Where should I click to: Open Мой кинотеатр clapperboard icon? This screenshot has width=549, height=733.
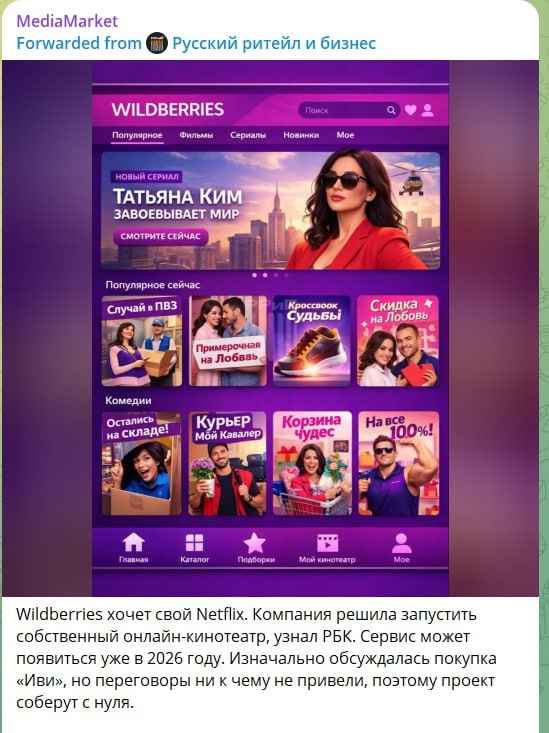(327, 543)
